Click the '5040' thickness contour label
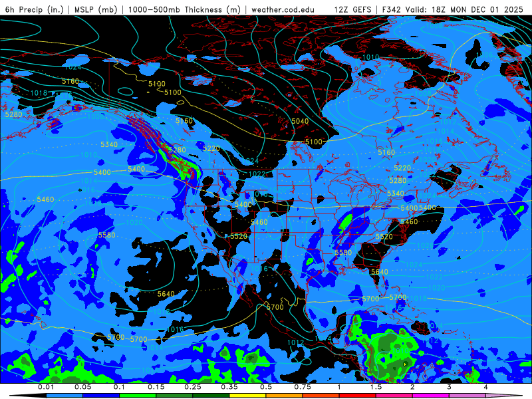This screenshot has width=532, height=399. tap(300, 121)
